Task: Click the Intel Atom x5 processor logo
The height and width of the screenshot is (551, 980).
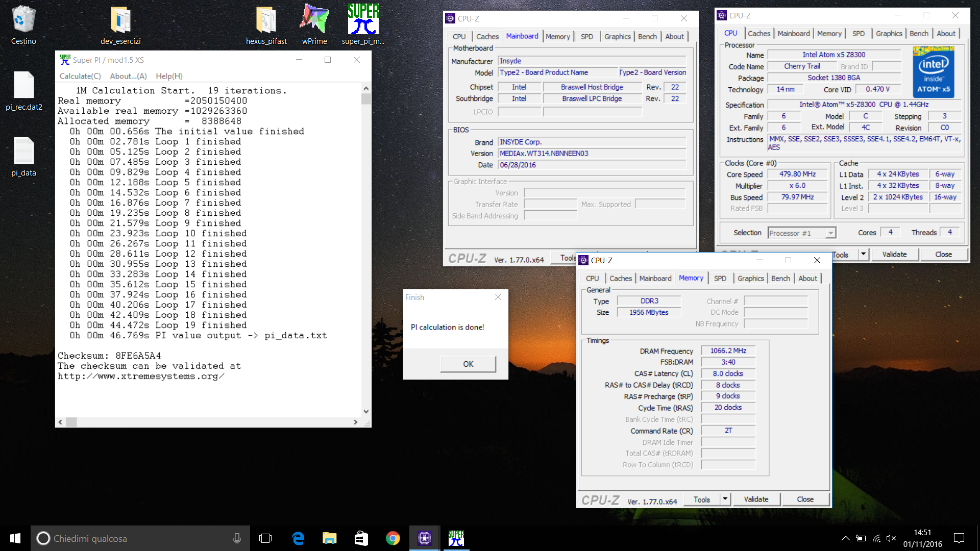Action: 934,72
